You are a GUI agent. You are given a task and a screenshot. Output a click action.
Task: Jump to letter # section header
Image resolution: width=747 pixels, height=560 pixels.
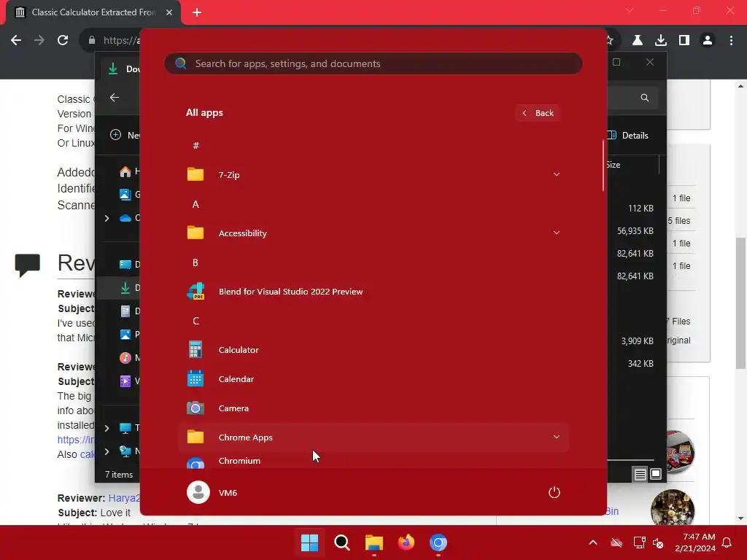point(196,146)
